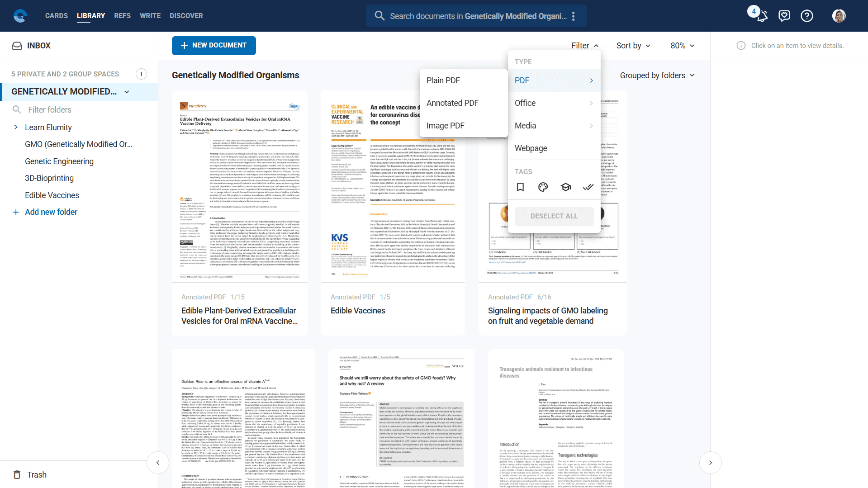This screenshot has width=868, height=488.
Task: Click the notifications bell icon
Action: point(762,16)
